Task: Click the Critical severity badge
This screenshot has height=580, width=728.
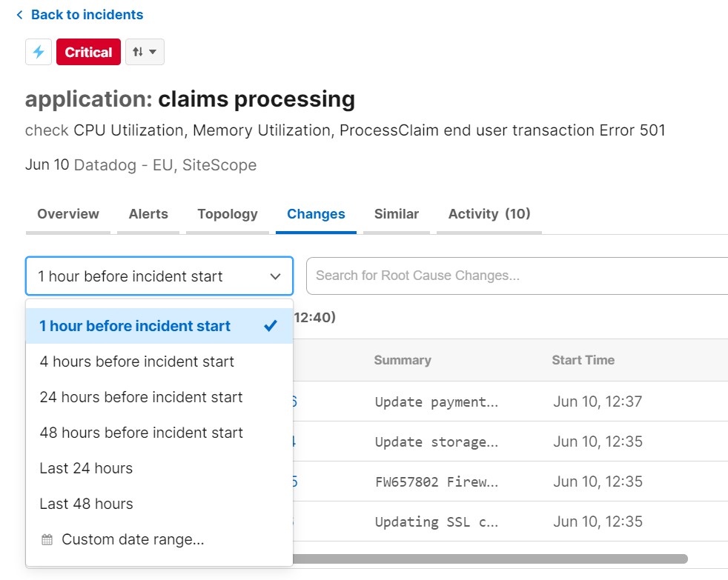Action: [x=88, y=52]
